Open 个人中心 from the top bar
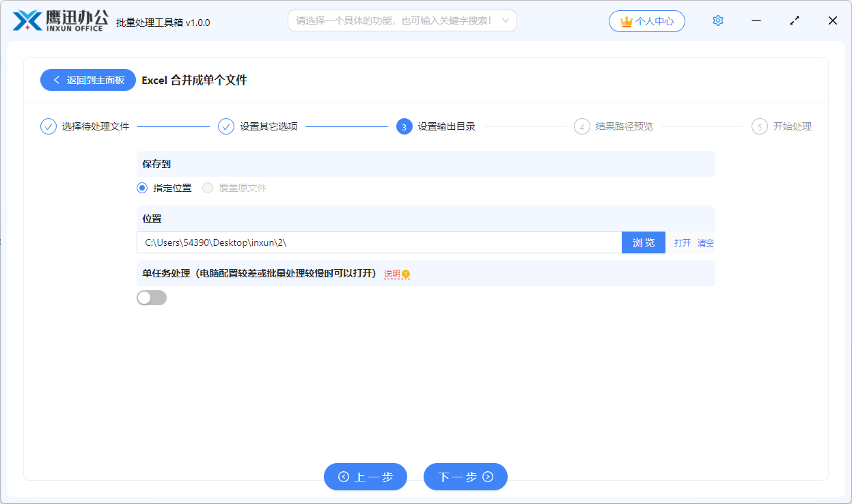 pos(646,21)
